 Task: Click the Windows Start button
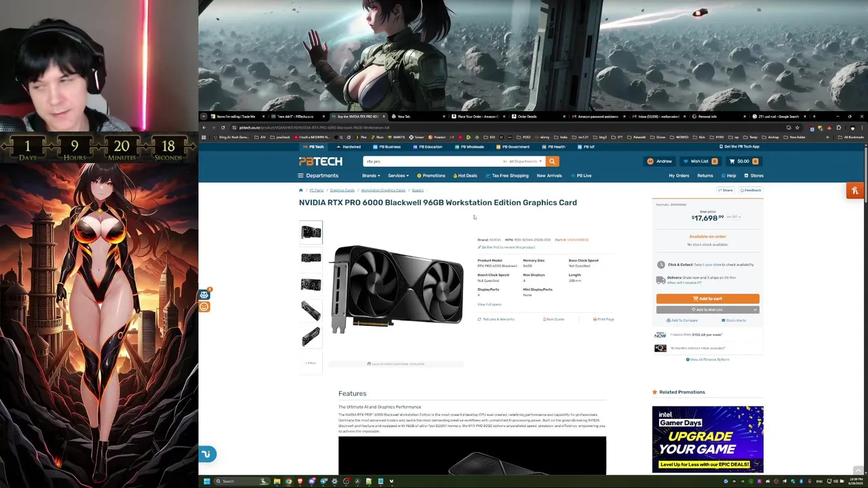coord(207,481)
